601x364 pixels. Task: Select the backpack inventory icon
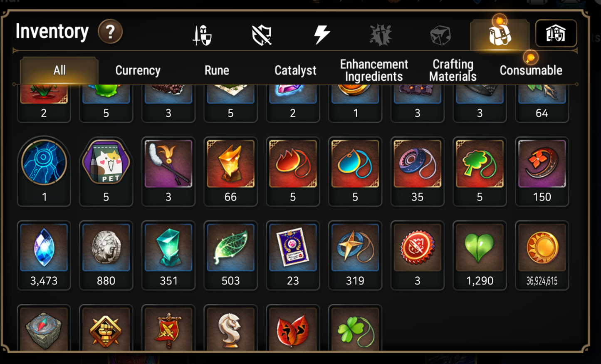500,35
